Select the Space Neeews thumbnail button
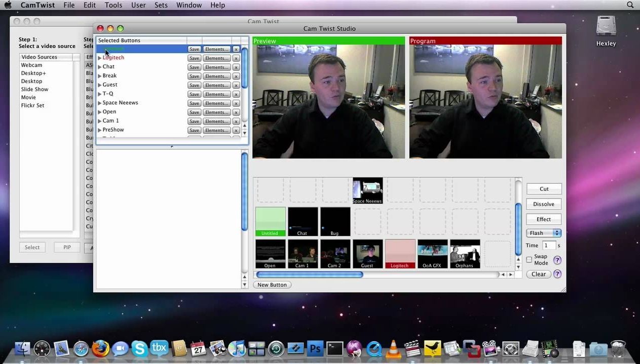 point(367,191)
